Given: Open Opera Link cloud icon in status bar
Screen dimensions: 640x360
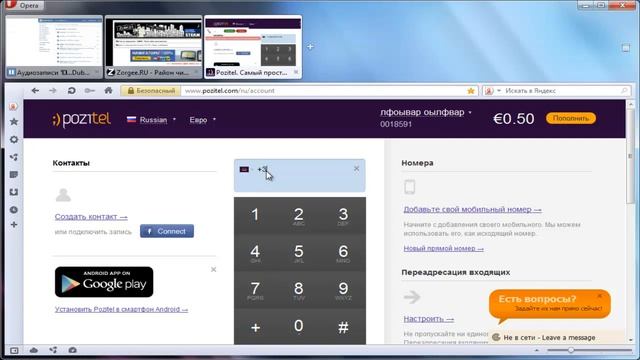Looking at the screenshot, I should coord(34,350).
